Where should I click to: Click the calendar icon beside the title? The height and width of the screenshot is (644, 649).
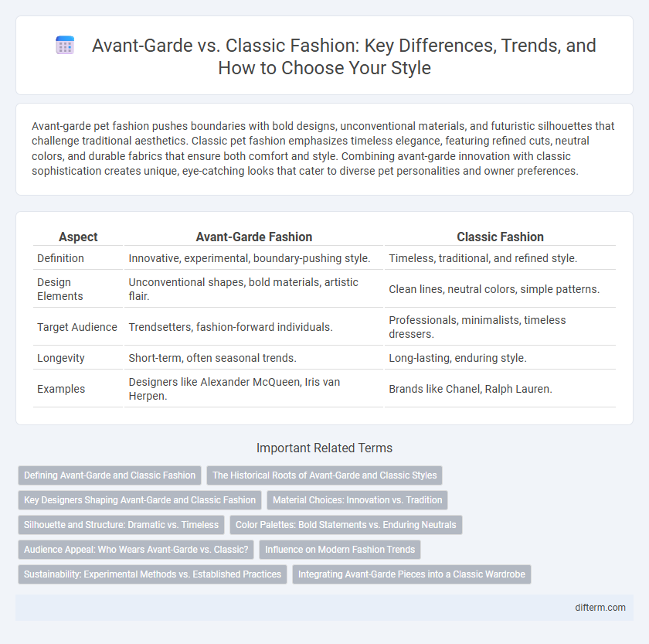click(65, 45)
